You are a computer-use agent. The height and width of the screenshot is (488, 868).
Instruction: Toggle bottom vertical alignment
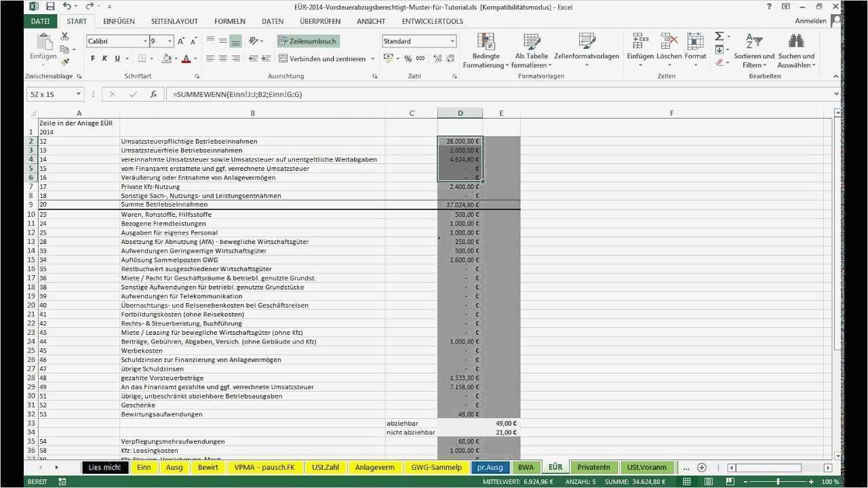(x=235, y=41)
